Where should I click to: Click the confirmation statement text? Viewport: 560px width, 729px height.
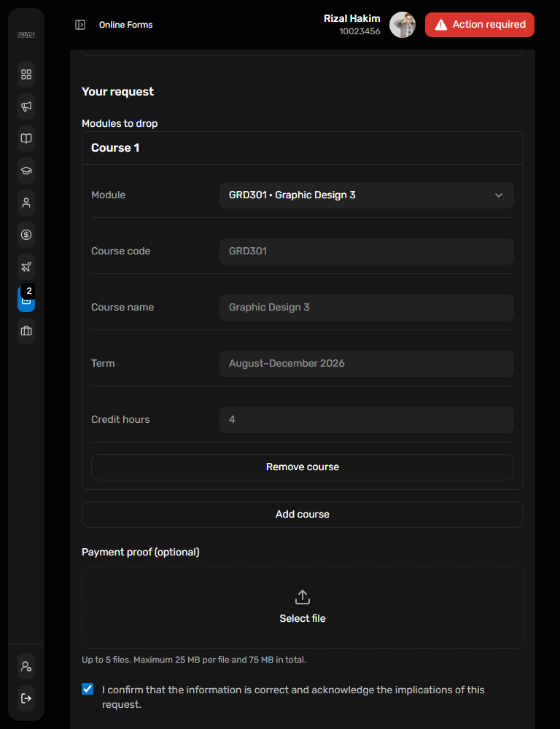coord(293,697)
